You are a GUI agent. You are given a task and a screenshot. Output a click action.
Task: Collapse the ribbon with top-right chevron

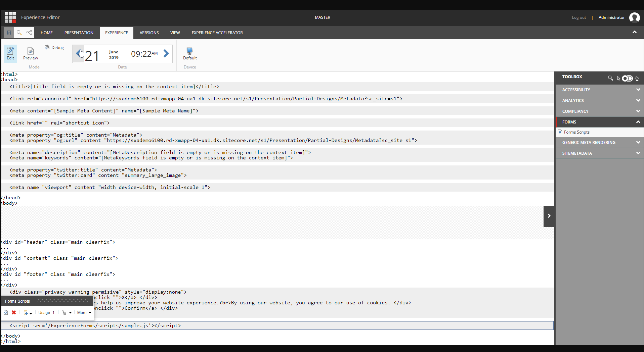(x=635, y=32)
